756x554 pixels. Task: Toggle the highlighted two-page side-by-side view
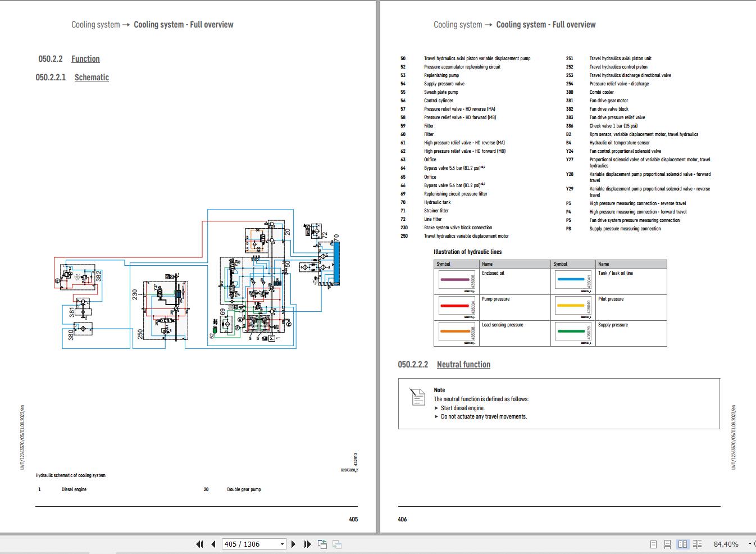pos(682,544)
